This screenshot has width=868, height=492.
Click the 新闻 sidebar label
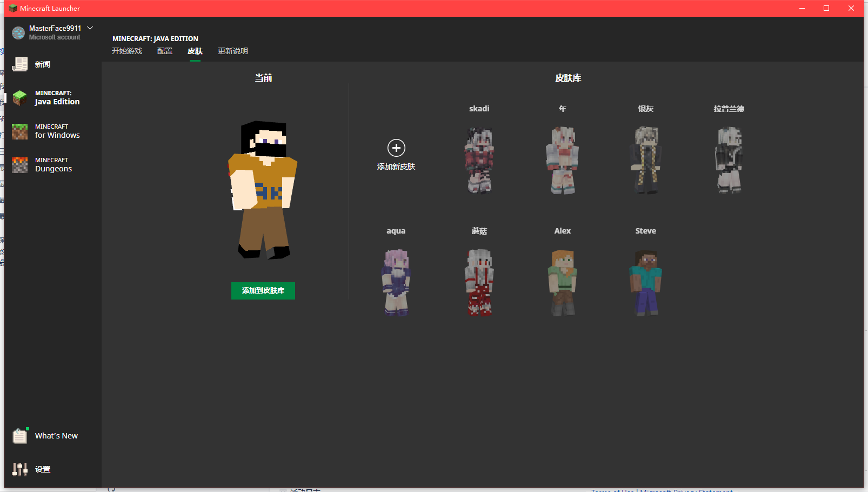[43, 64]
